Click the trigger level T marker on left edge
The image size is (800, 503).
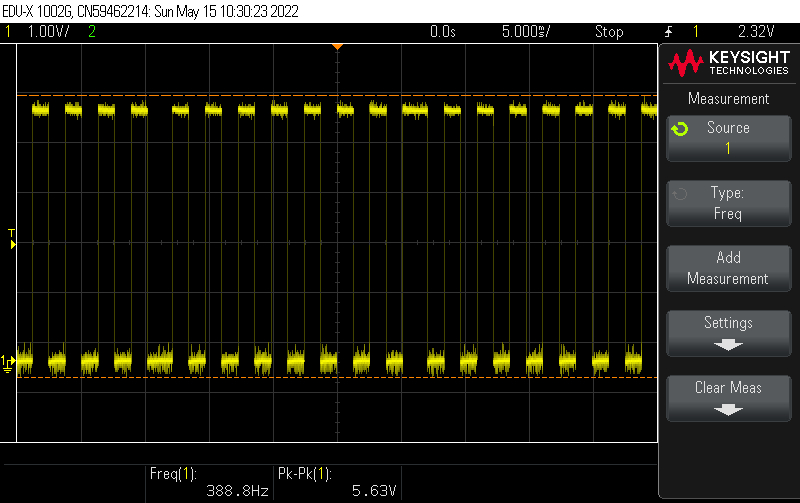[x=12, y=237]
